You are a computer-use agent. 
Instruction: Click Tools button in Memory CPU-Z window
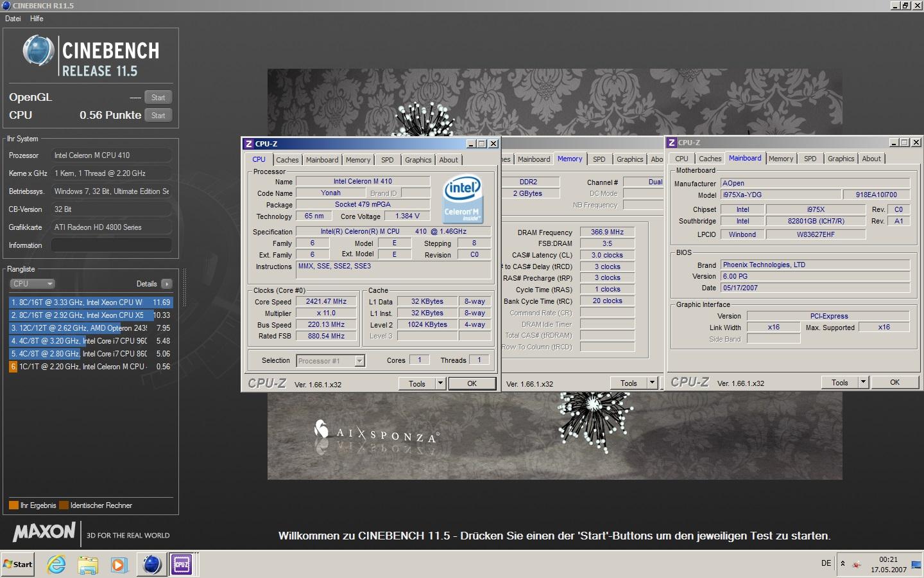629,383
